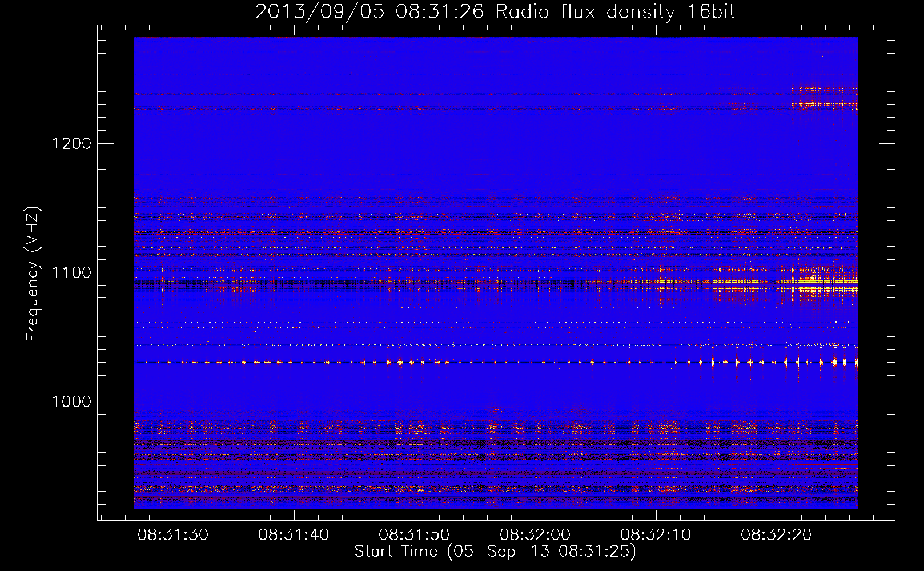Image resolution: width=924 pixels, height=571 pixels.
Task: Click the 1100 frequency tick label
Action: (x=72, y=272)
